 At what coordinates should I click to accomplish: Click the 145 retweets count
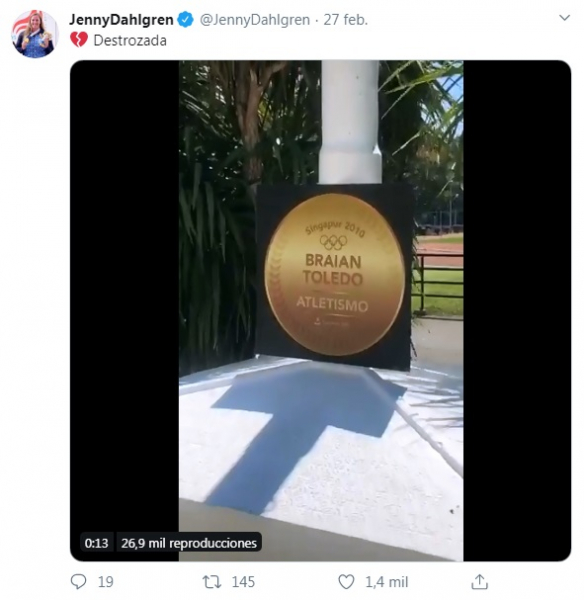pyautogui.click(x=243, y=582)
